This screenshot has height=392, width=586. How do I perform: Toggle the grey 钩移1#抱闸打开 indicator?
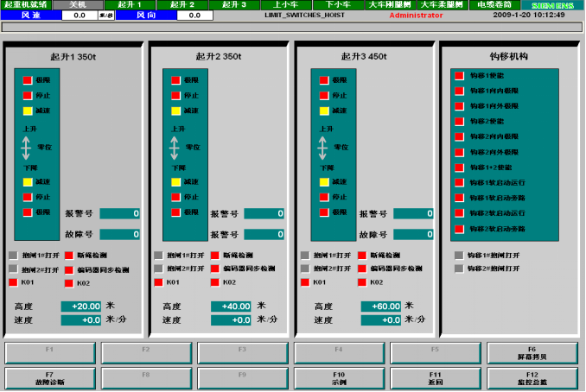click(459, 256)
